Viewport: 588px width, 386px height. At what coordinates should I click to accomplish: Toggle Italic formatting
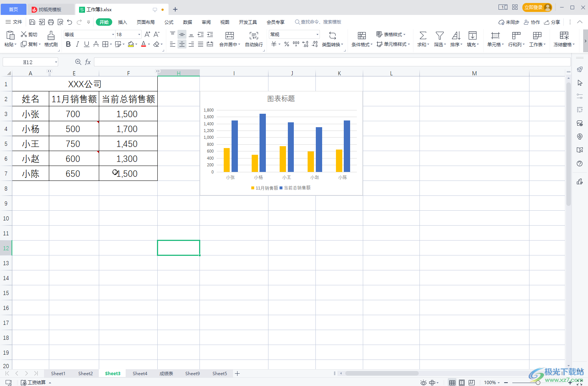77,44
